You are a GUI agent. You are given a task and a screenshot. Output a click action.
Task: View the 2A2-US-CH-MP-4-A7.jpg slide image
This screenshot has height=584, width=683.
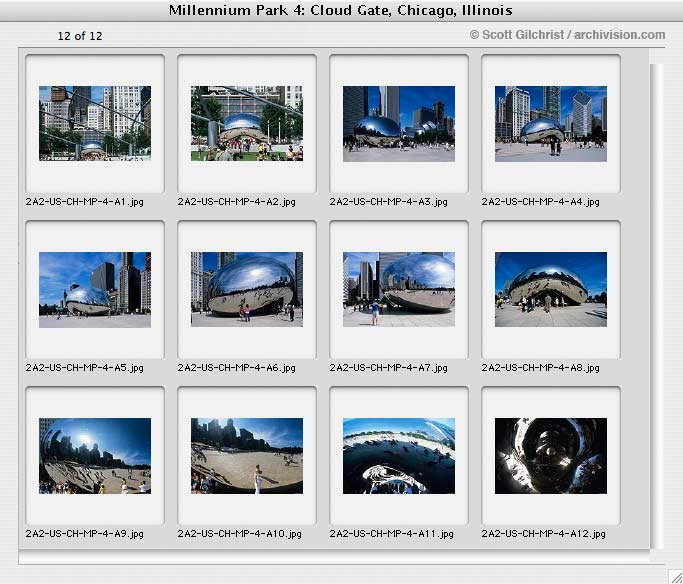pos(399,289)
